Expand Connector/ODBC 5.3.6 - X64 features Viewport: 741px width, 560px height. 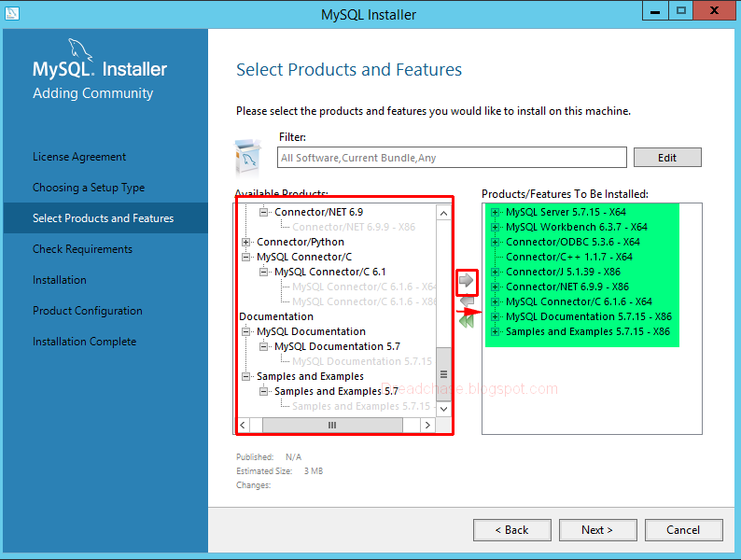pyautogui.click(x=495, y=242)
